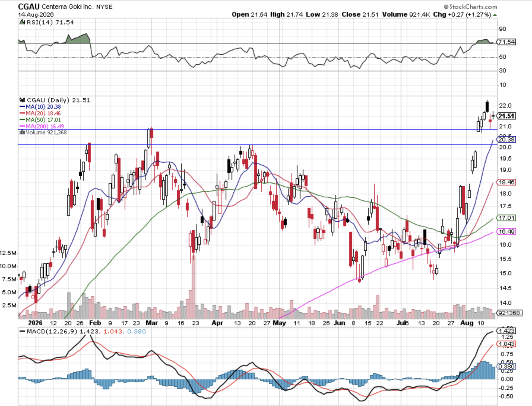Screen dimensions: 532x406
Task: Click the "NYSE" exchange label
Action: [x=104, y=7]
